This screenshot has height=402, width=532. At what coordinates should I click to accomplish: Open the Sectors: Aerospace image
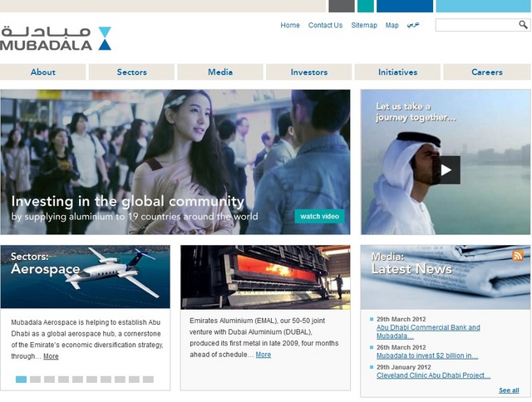pos(85,277)
